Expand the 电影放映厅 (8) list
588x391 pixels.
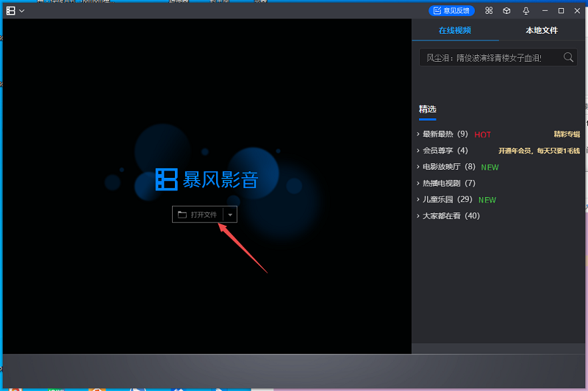pyautogui.click(x=418, y=166)
